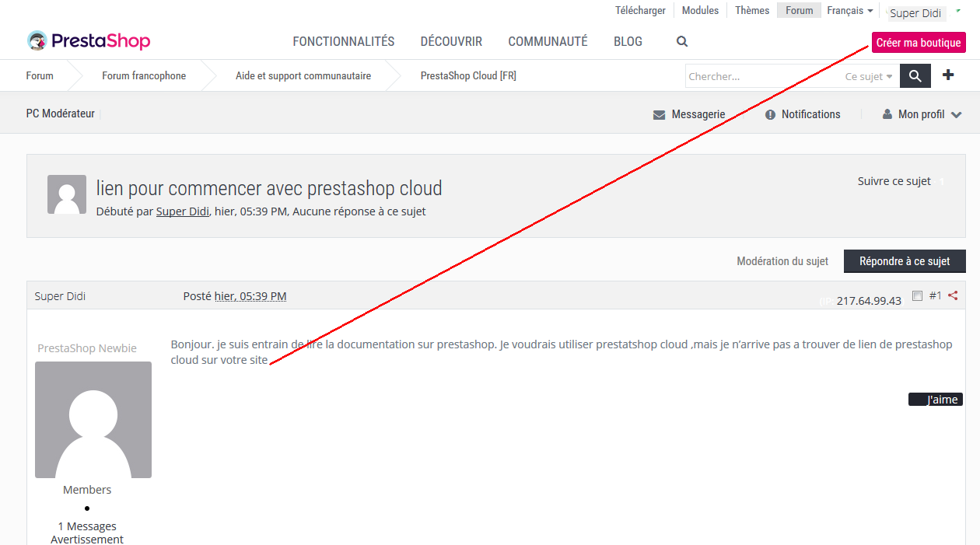
Task: Open the Français language dropdown
Action: (x=849, y=11)
